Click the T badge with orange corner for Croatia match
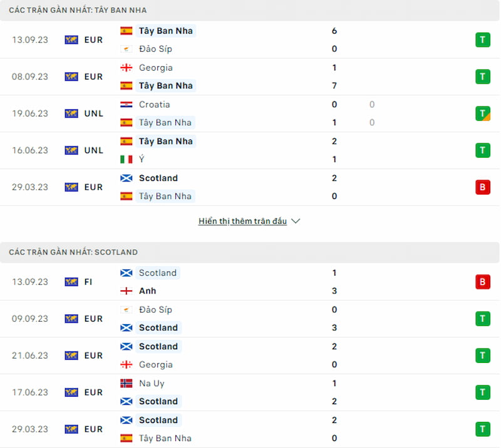Image resolution: width=501 pixels, height=448 pixels. (x=482, y=113)
